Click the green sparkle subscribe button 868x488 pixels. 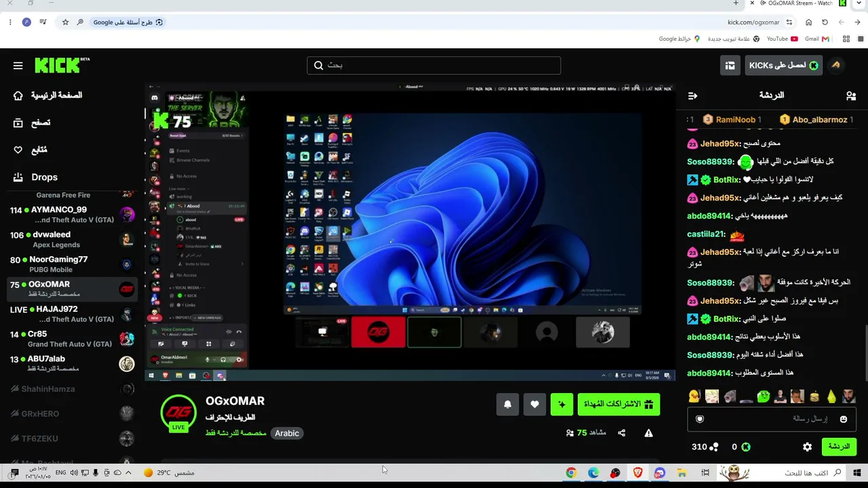pyautogui.click(x=561, y=405)
